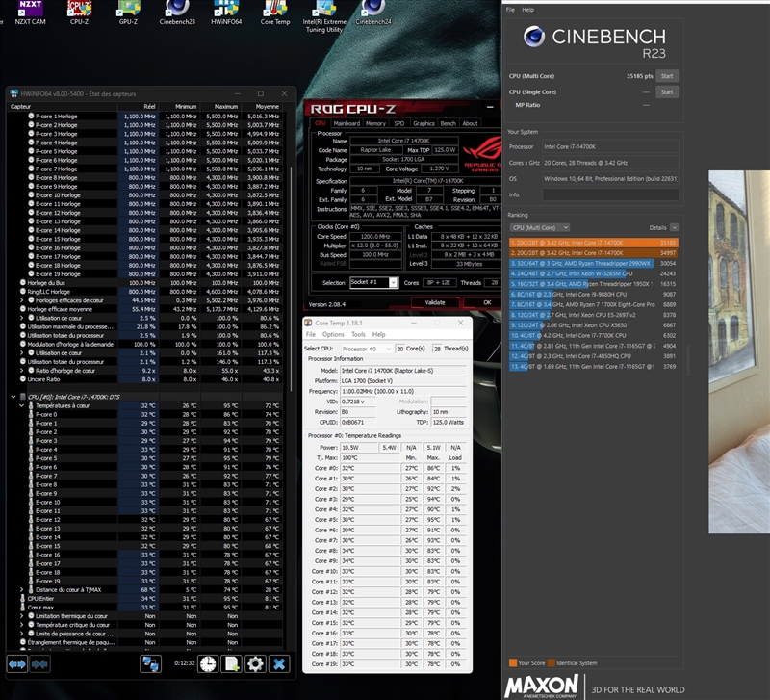Expand the 'Distance du cœur à TjMAX' row
This screenshot has height=700, width=770.
click(23, 590)
